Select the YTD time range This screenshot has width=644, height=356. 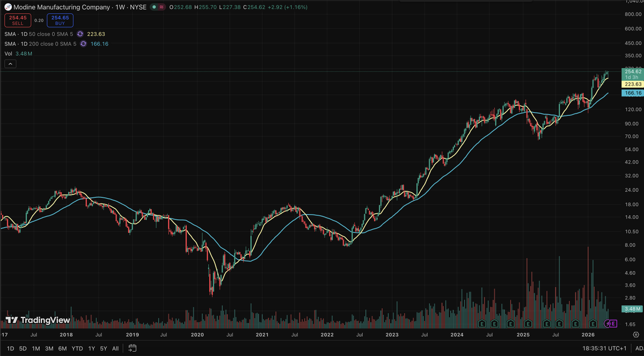pos(77,348)
